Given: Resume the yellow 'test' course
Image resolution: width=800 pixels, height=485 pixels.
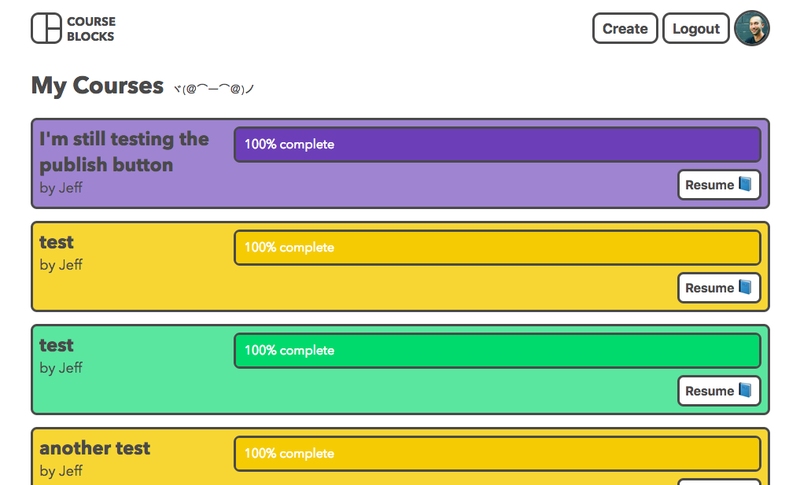Looking at the screenshot, I should (x=719, y=288).
